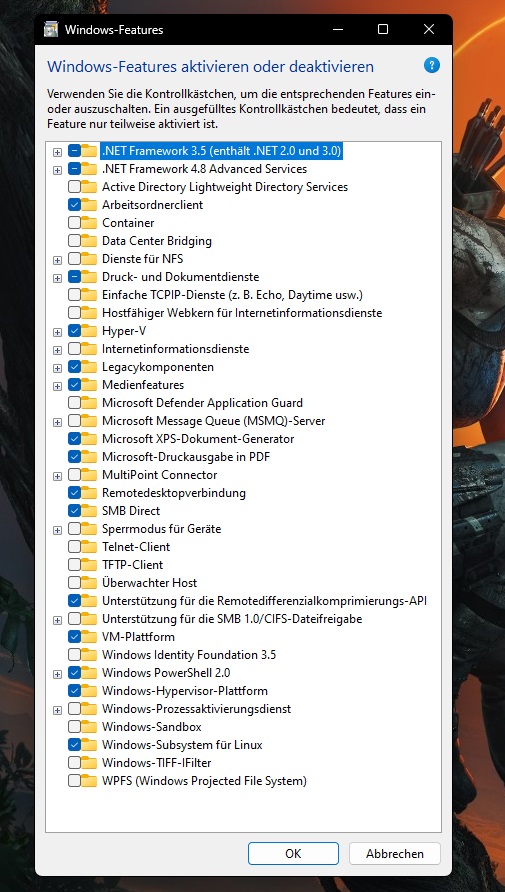The height and width of the screenshot is (892, 505).
Task: Expand SMB 1.0/CIFS-Dateifreigabe support node
Action: (57, 620)
